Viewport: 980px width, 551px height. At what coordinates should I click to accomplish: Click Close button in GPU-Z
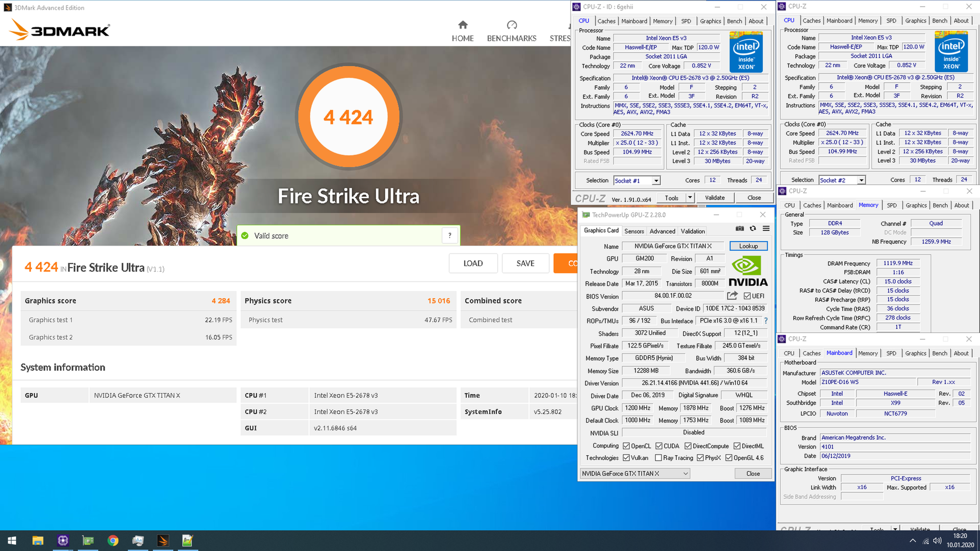coord(753,473)
